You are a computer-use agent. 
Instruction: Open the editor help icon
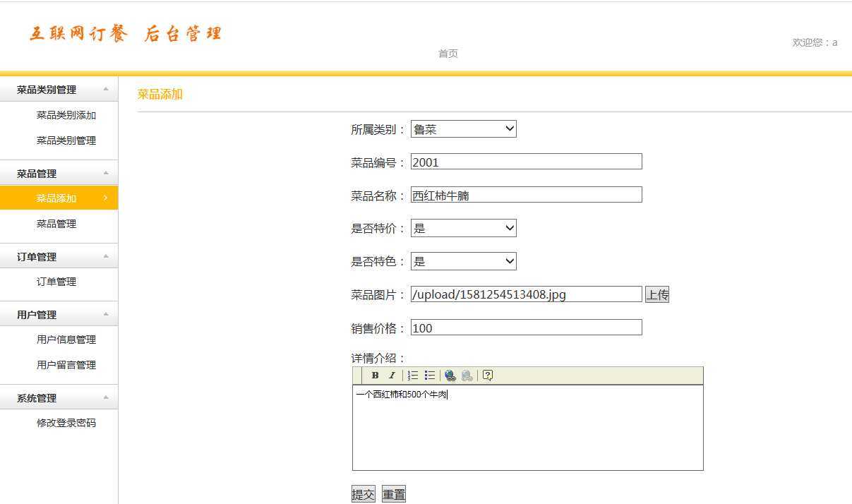click(487, 376)
